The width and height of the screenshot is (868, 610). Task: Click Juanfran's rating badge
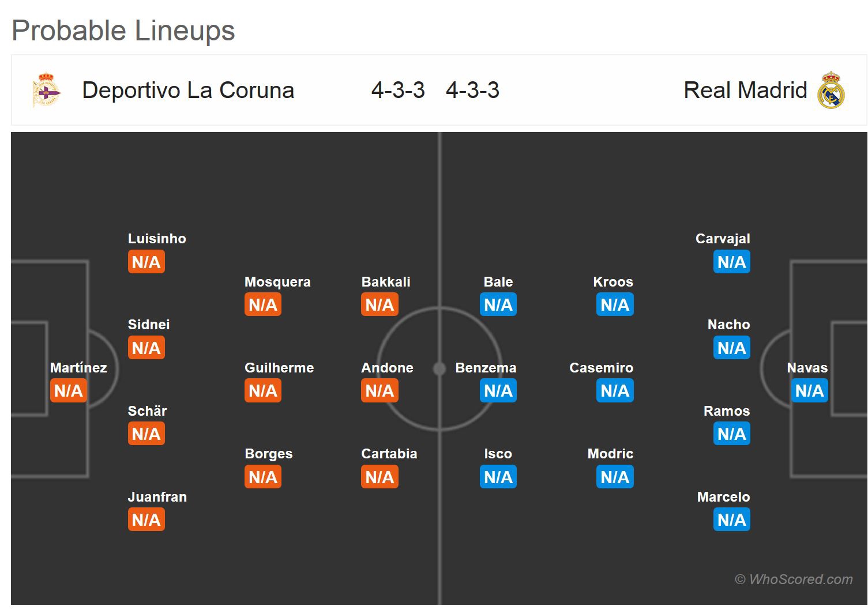146,520
